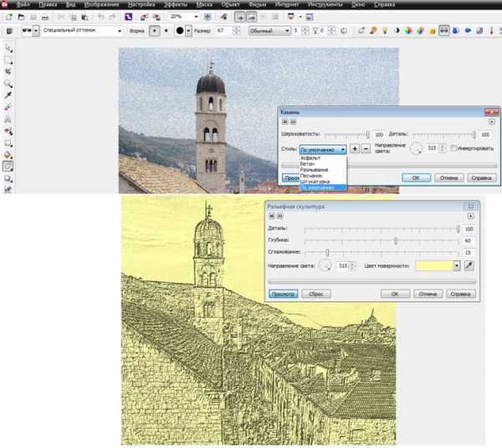Click the plus button beside the style dropdown
The height and width of the screenshot is (448, 502).
pyautogui.click(x=355, y=148)
